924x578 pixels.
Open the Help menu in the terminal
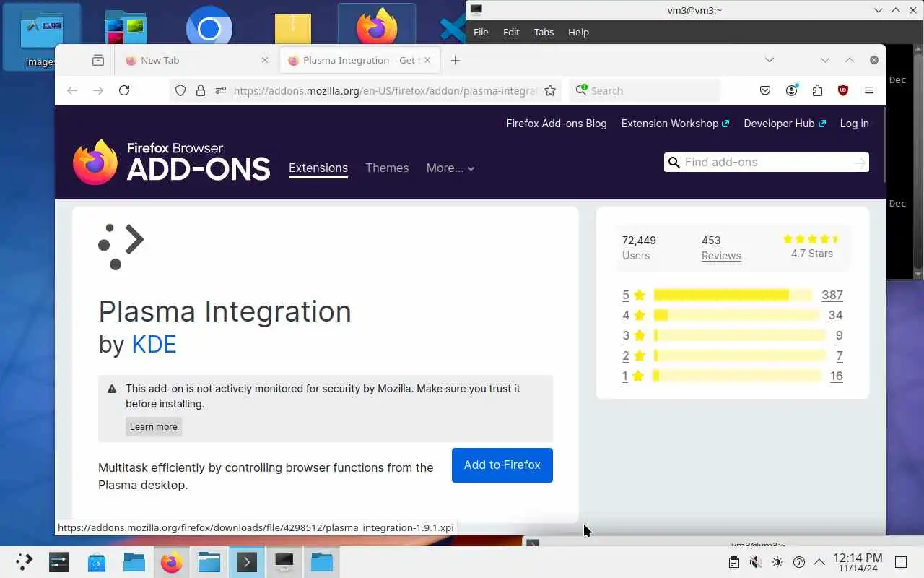point(578,32)
